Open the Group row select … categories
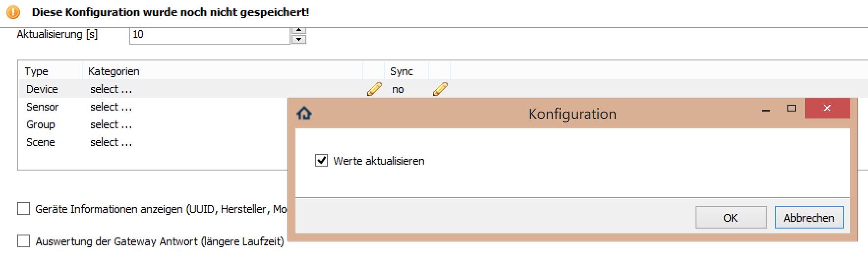 pyautogui.click(x=111, y=124)
